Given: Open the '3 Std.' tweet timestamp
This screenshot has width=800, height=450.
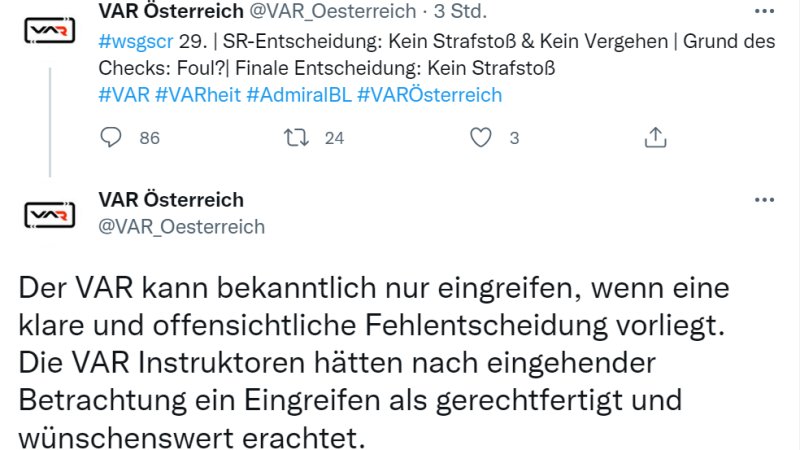Looking at the screenshot, I should coord(460,13).
